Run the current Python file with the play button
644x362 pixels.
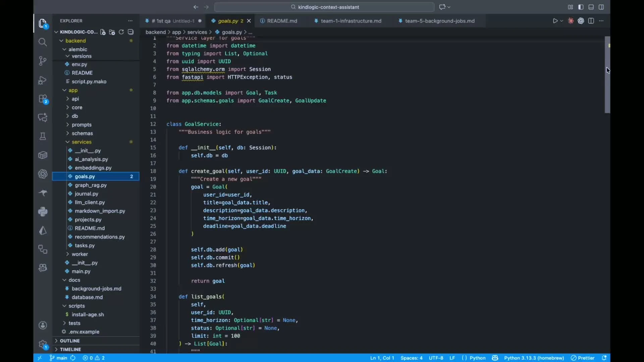point(555,20)
